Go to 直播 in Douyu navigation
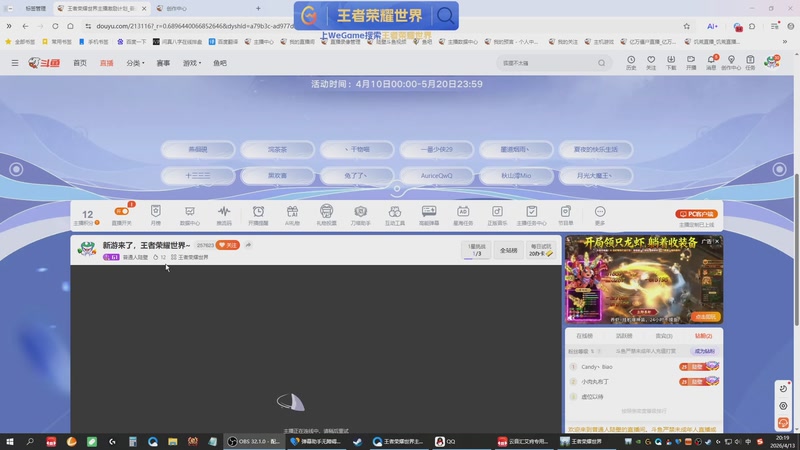Screen dimensions: 800x450 107,63
